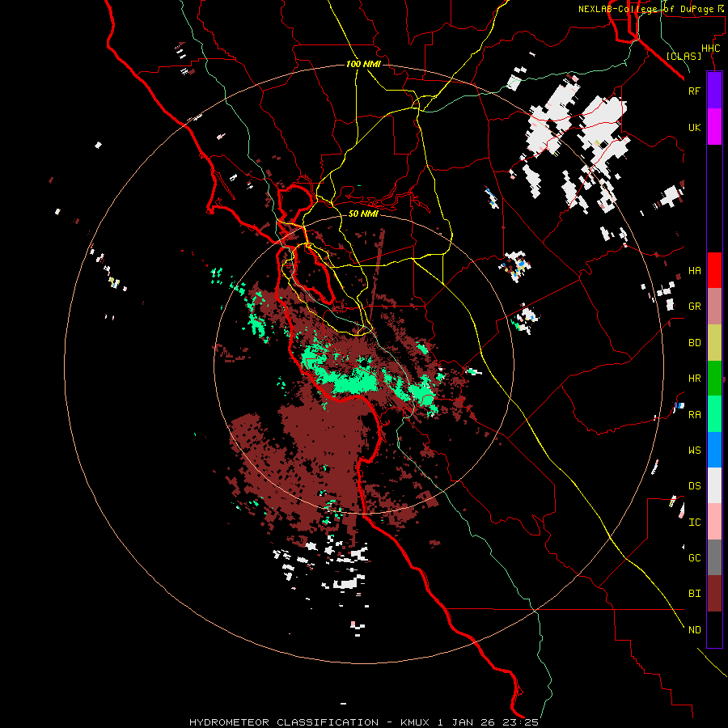Screen dimensions: 728x728
Task: Click the IC legend label
Action: (694, 523)
